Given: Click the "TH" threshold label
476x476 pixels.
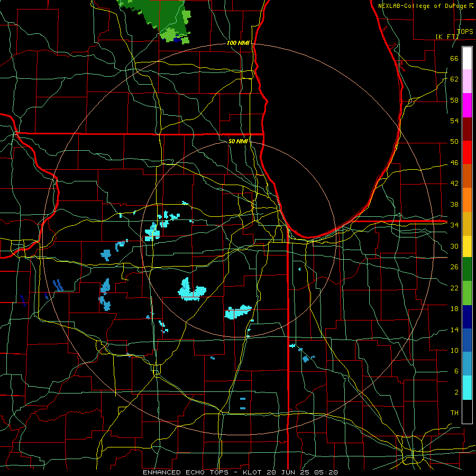Looking at the screenshot, I should pyautogui.click(x=454, y=413).
